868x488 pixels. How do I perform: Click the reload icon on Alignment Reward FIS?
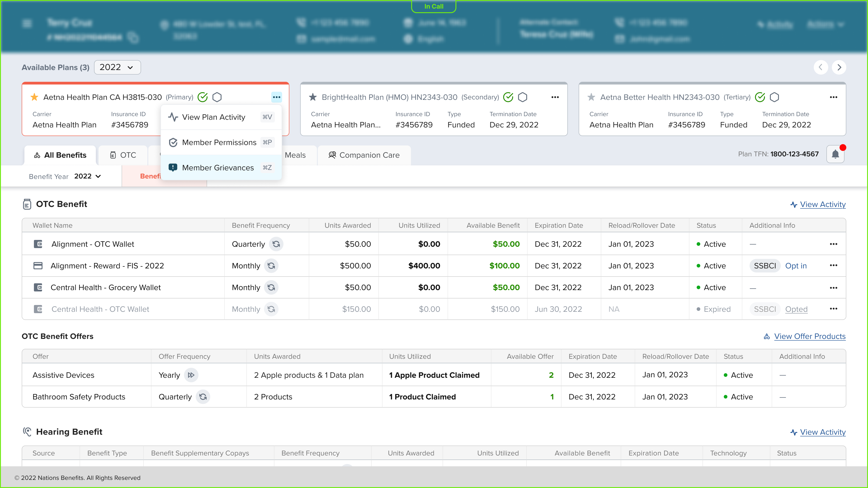271,265
